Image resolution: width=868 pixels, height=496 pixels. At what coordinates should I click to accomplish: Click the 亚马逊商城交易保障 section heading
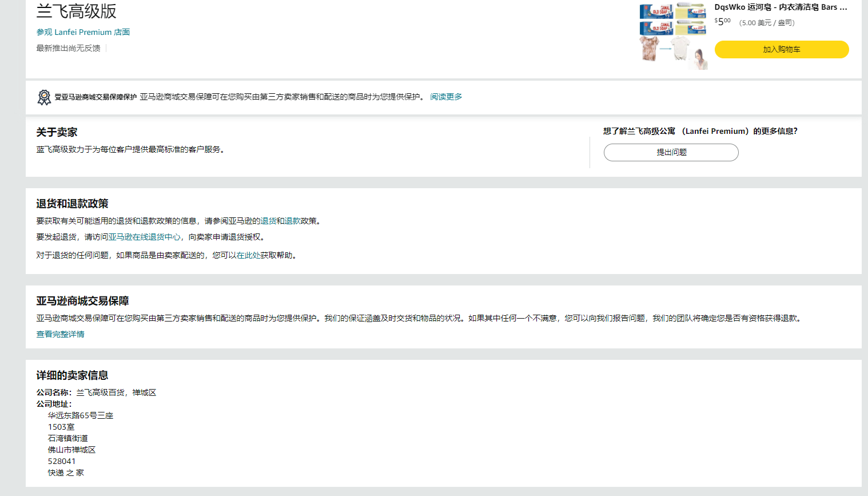pyautogui.click(x=82, y=301)
